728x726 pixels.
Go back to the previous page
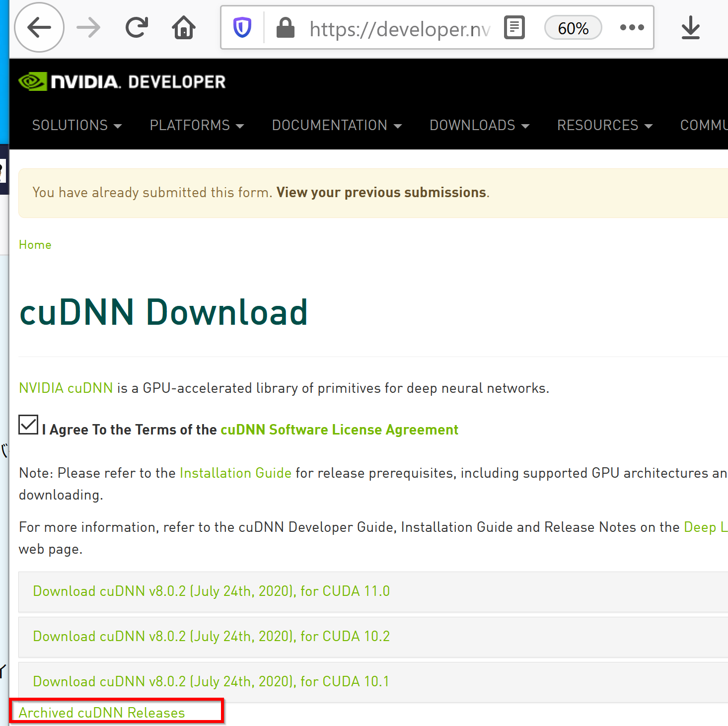point(39,27)
